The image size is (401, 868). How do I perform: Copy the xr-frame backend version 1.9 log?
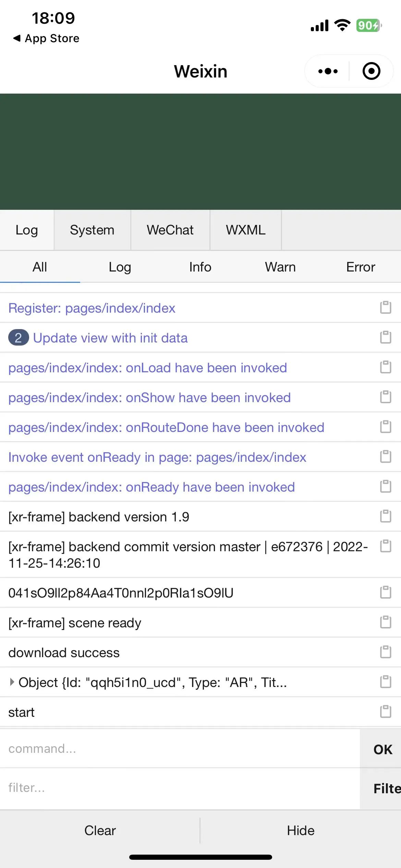click(386, 516)
